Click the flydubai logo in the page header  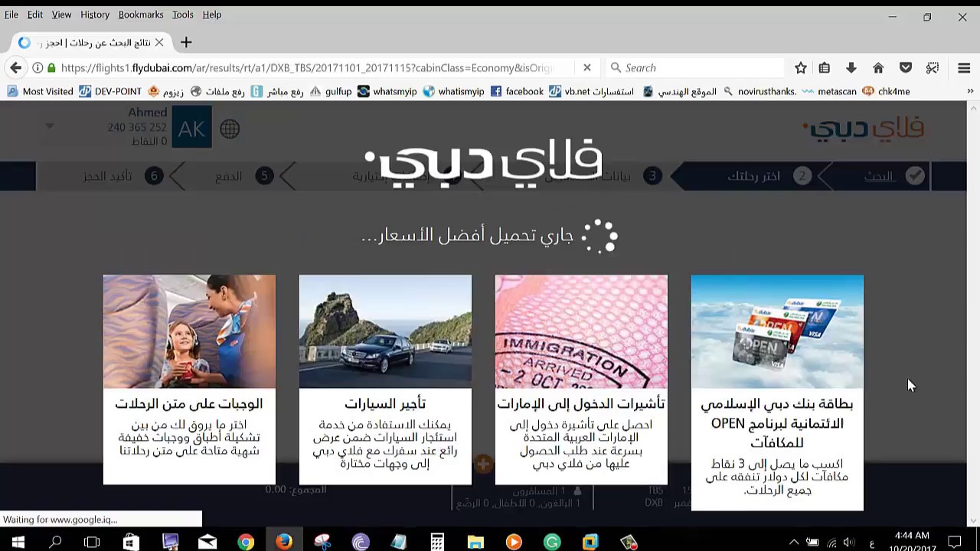point(864,129)
